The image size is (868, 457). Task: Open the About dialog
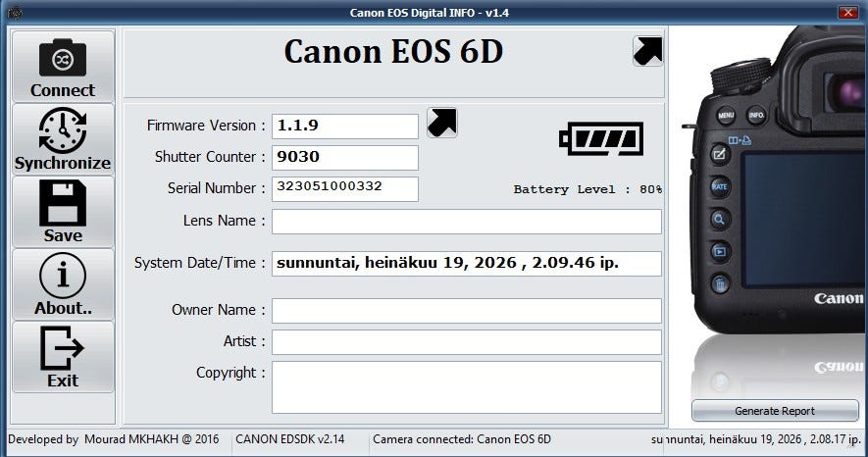(63, 284)
